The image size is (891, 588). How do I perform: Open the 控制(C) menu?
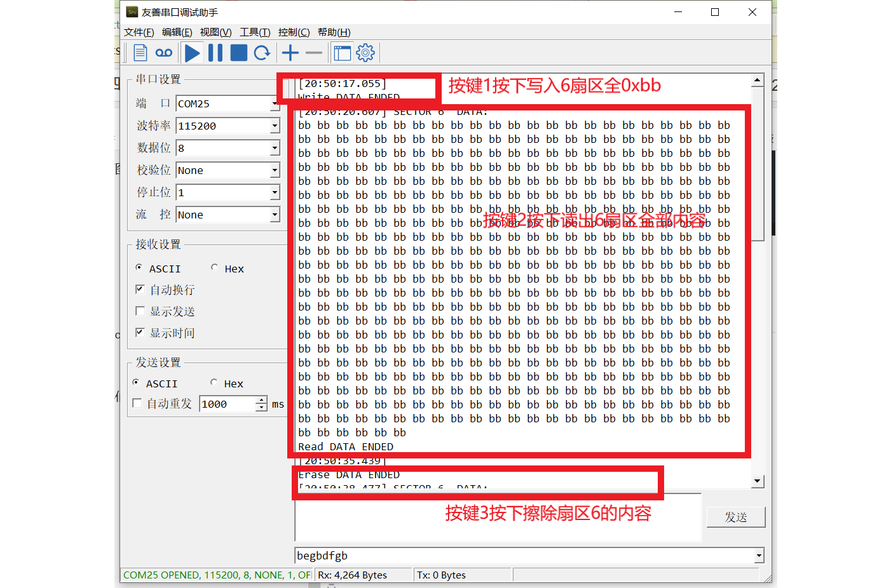click(x=294, y=32)
